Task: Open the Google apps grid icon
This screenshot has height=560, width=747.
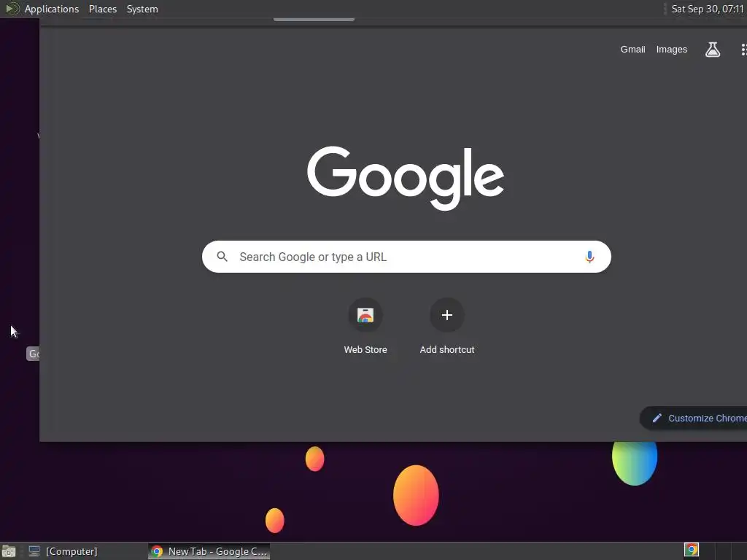Action: [743, 50]
